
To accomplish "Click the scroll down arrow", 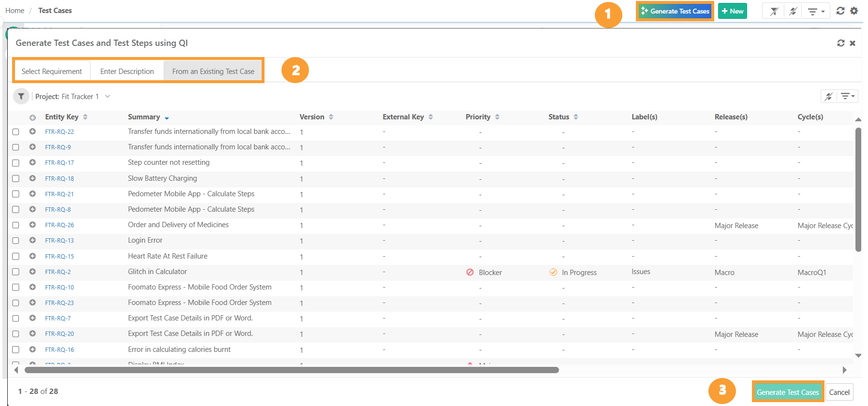I will coord(858,356).
